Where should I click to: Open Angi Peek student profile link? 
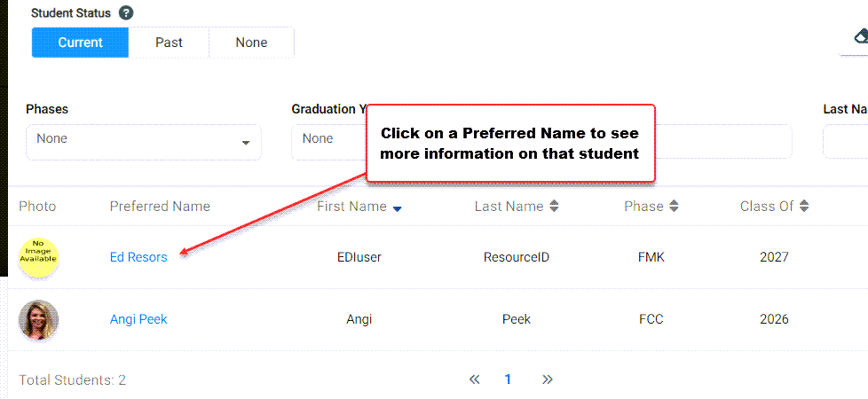coord(138,319)
